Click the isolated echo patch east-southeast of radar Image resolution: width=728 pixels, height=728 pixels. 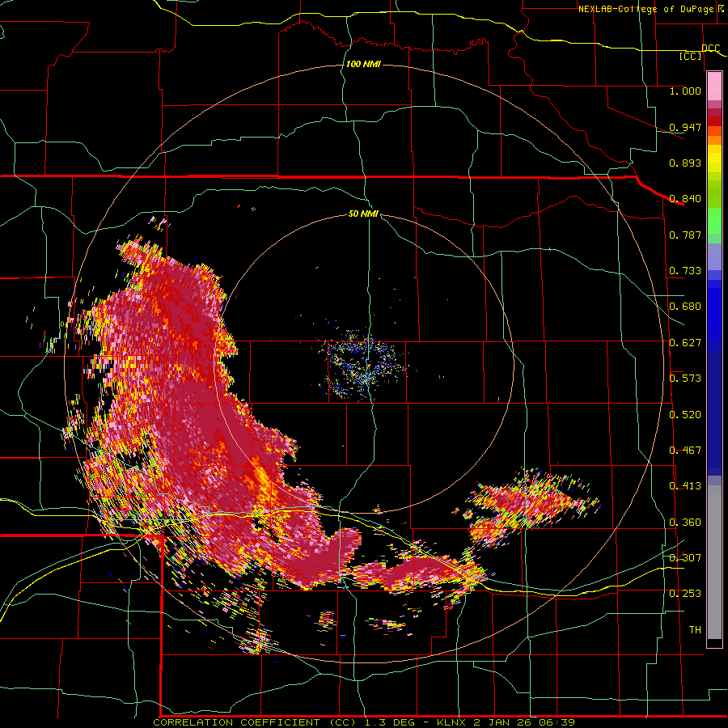[x=534, y=506]
